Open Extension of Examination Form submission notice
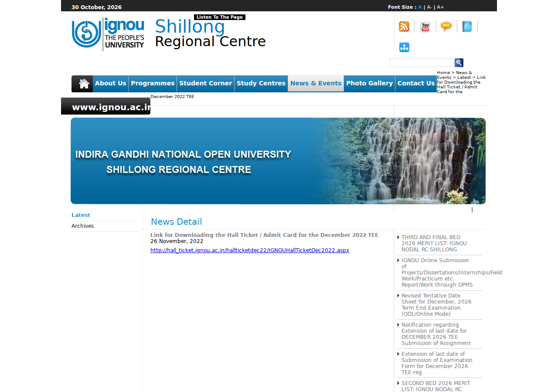Screen dimensions: 558x392 [x=437, y=363]
